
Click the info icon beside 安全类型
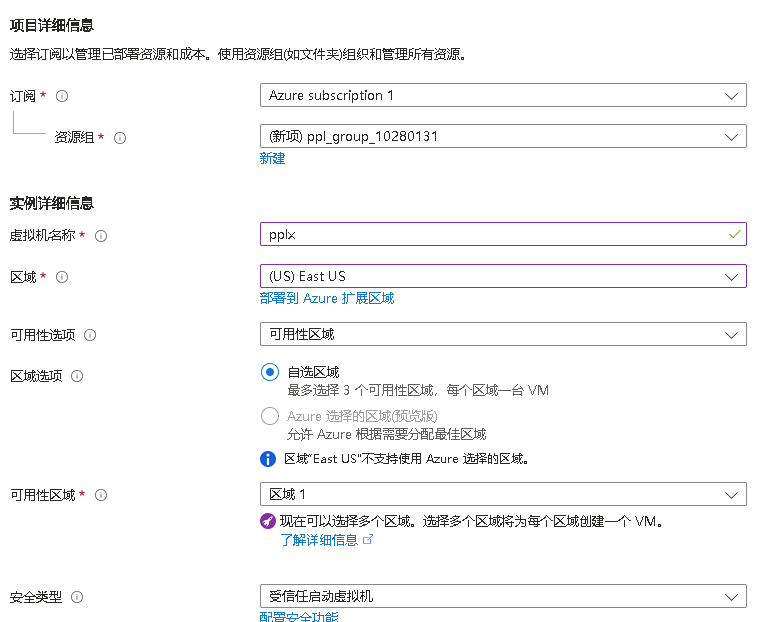pos(77,597)
